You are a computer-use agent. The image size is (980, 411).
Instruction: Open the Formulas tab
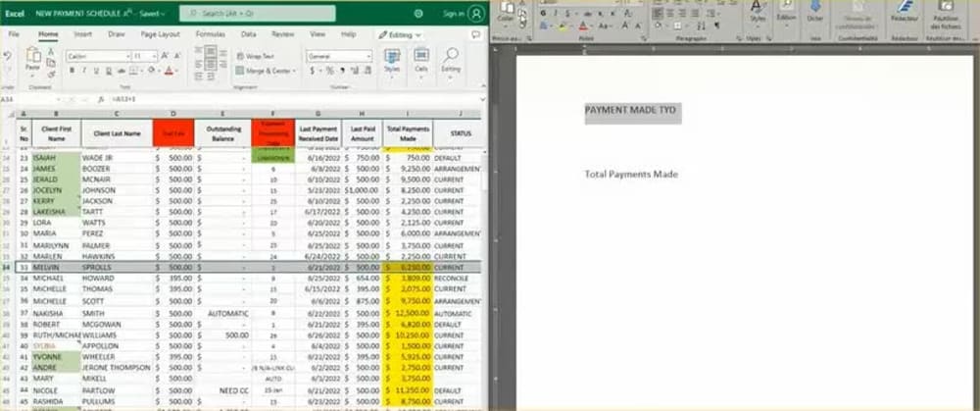pos(210,34)
